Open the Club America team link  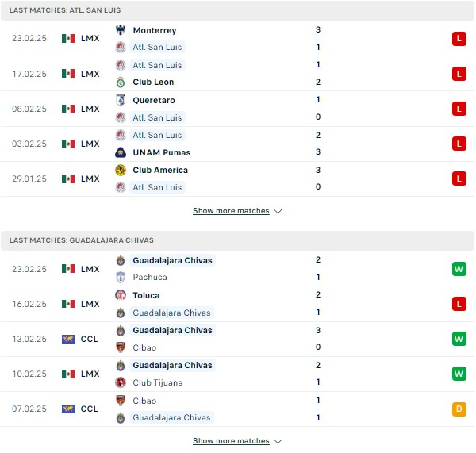pyautogui.click(x=160, y=170)
